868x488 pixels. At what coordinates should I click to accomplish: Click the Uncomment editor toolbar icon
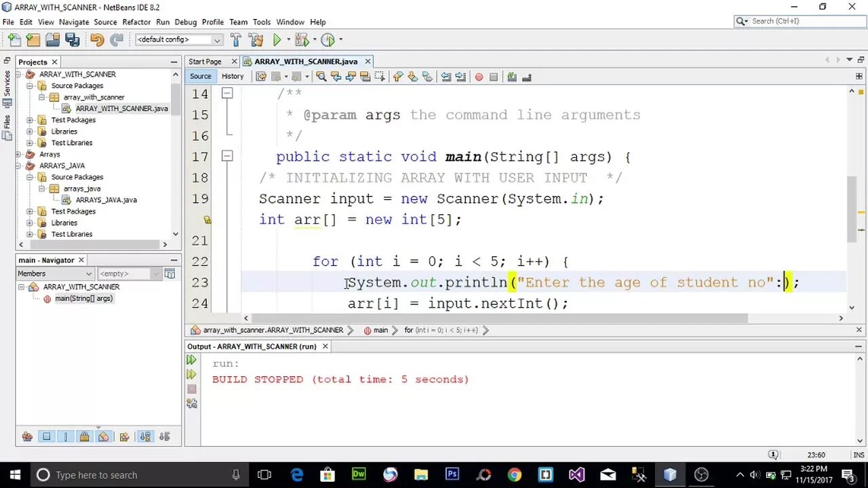click(527, 77)
